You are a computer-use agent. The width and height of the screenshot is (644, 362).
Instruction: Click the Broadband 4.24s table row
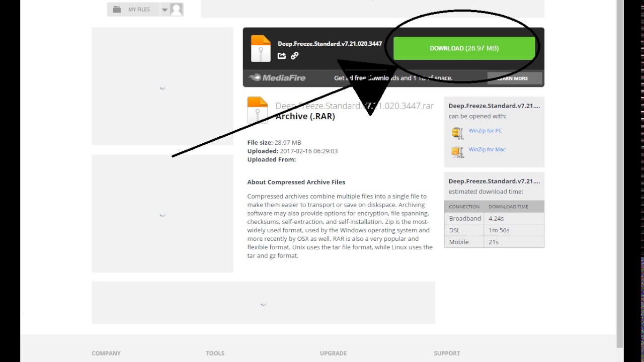pyautogui.click(x=494, y=218)
